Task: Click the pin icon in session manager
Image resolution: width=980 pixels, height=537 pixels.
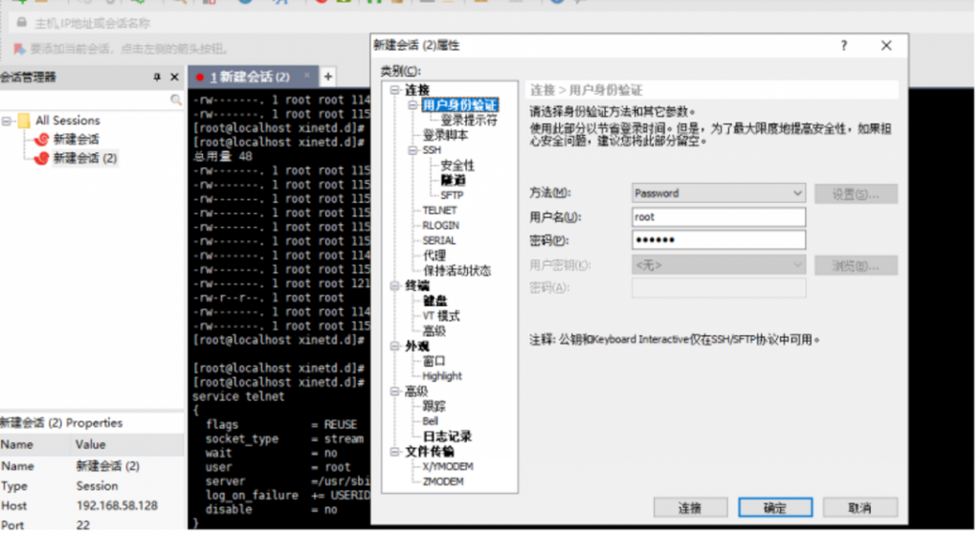Action: (x=158, y=77)
